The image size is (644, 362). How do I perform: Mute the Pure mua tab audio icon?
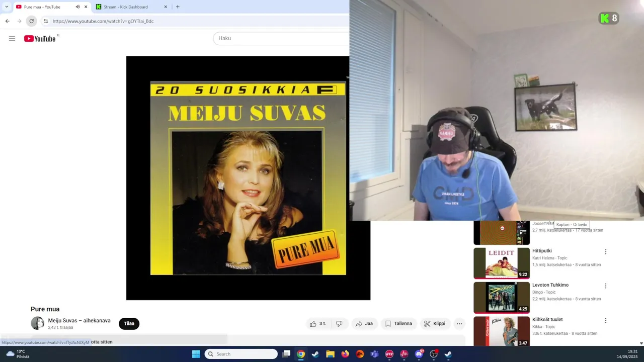(77, 7)
